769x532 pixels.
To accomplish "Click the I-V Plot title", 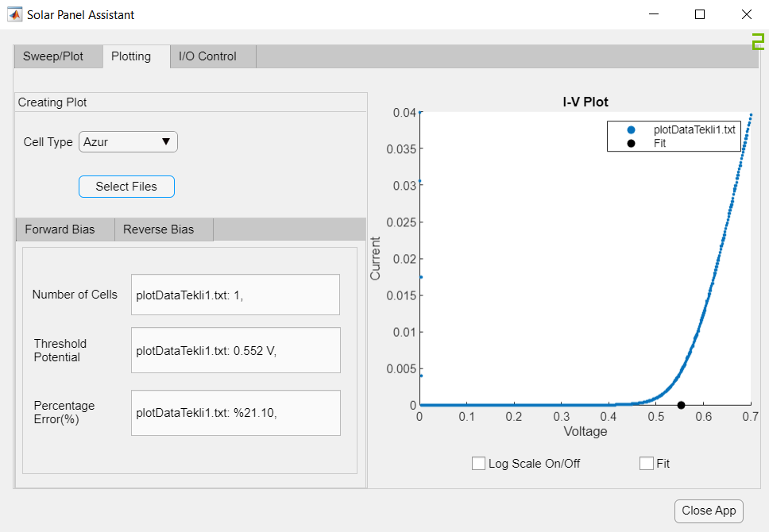I will (x=585, y=102).
